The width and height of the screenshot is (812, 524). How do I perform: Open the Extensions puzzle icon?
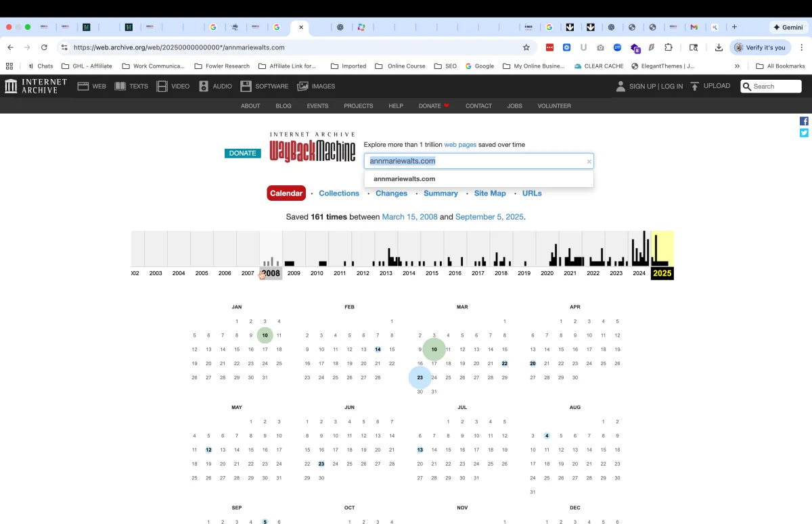click(x=669, y=47)
